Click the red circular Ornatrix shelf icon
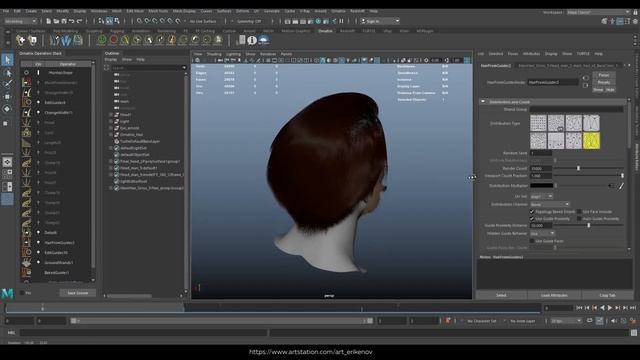The width and height of the screenshot is (640, 360). [113, 40]
